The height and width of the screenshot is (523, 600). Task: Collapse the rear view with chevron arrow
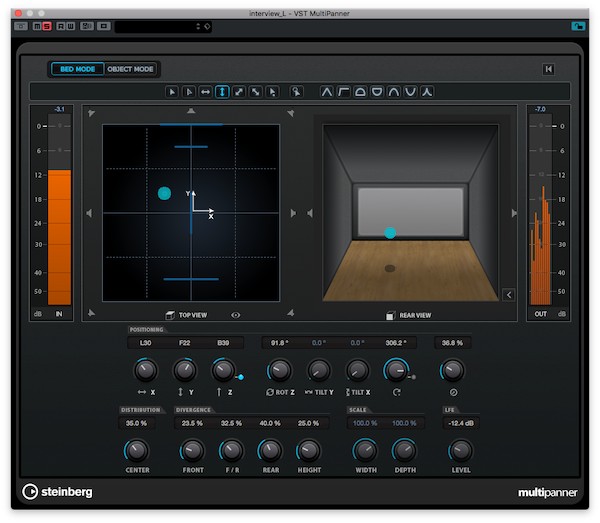point(509,295)
